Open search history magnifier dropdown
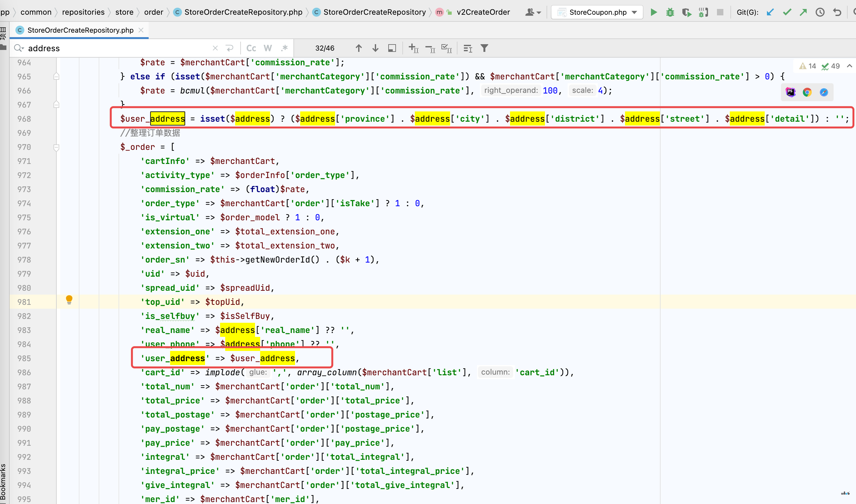The height and width of the screenshot is (504, 856). (19, 48)
